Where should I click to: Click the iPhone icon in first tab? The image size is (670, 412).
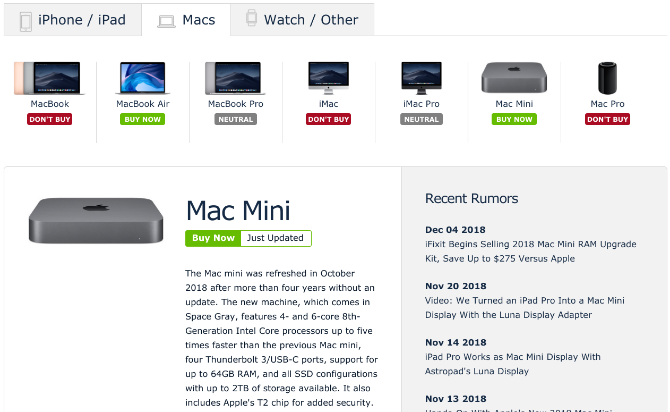point(25,20)
